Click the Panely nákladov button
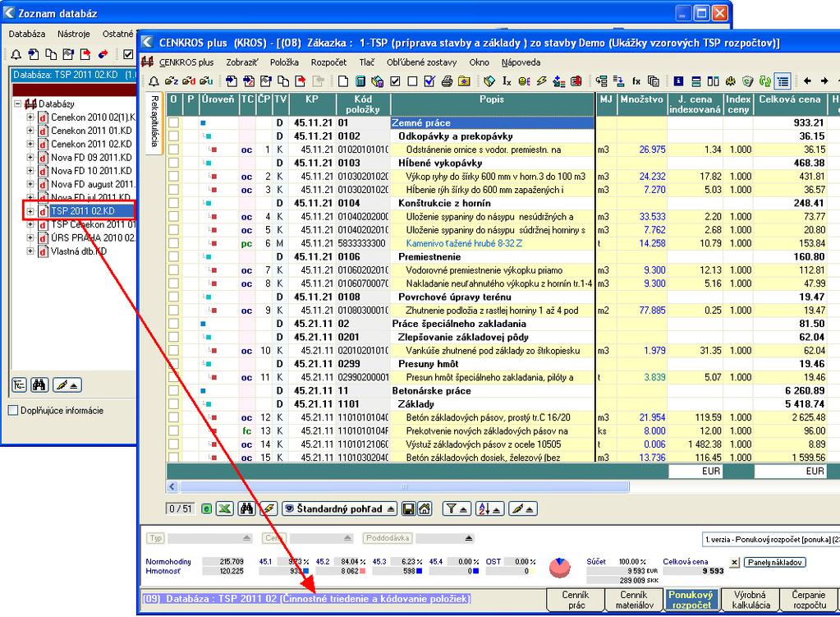 774,562
